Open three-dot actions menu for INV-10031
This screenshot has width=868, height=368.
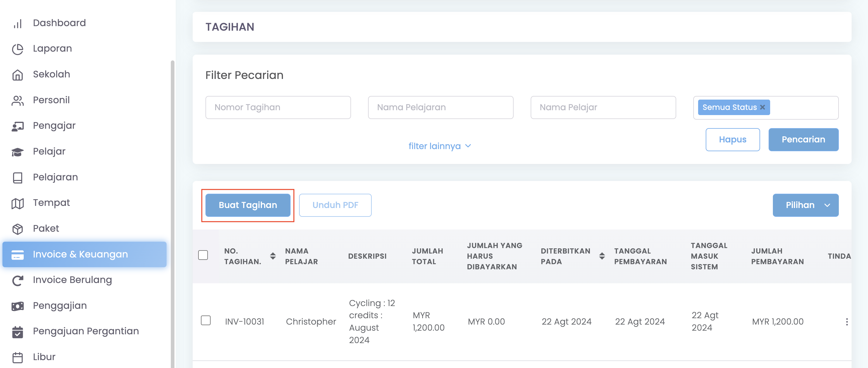[846, 322]
